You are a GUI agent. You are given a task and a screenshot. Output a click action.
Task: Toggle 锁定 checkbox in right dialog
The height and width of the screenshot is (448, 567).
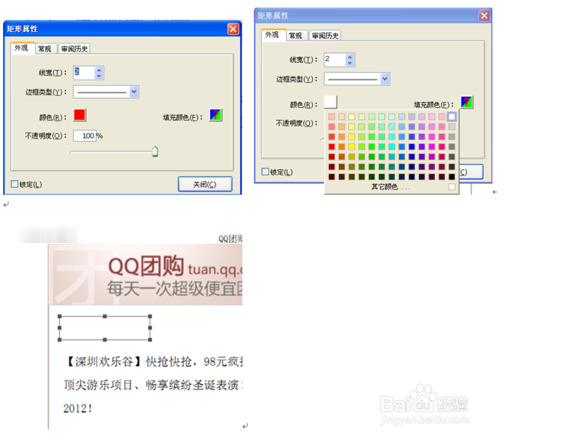coord(265,171)
